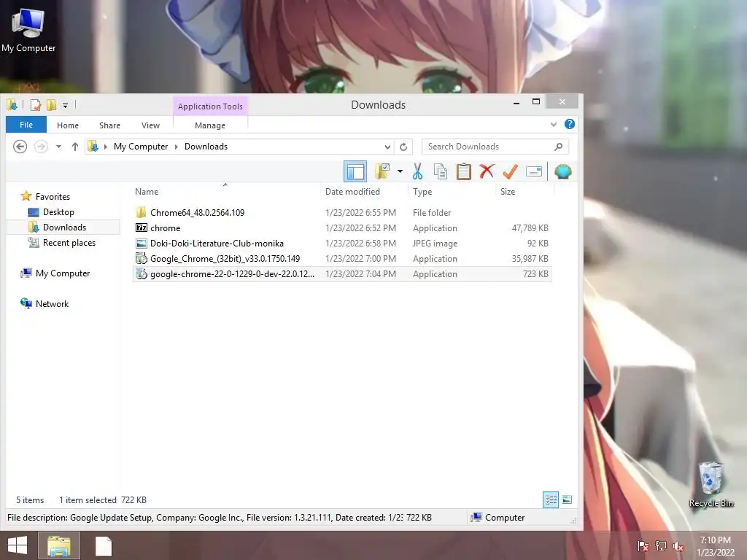Go back using the back arrow
Screen dimensions: 747x560
click(20, 147)
